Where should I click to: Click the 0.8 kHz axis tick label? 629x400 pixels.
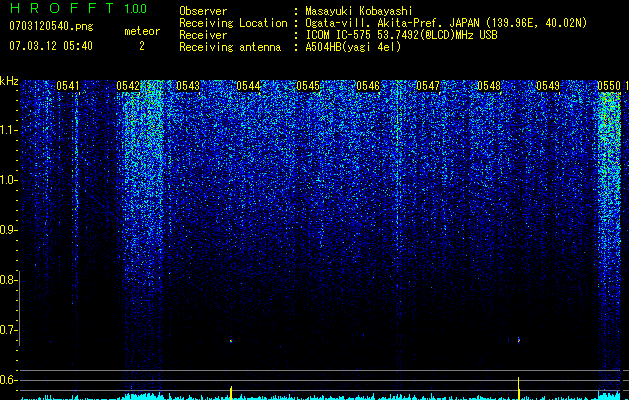point(8,280)
